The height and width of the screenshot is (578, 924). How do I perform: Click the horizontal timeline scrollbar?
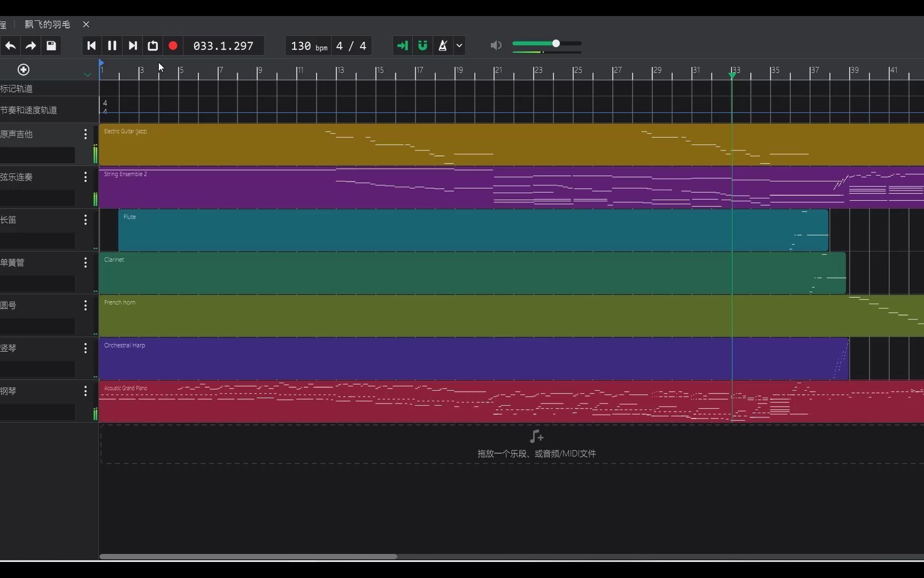248,557
